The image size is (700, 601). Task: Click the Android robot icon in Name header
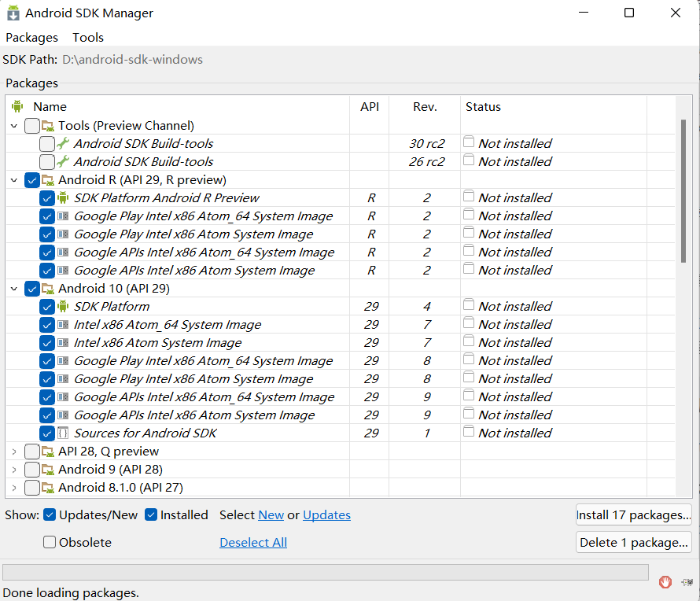[x=17, y=106]
